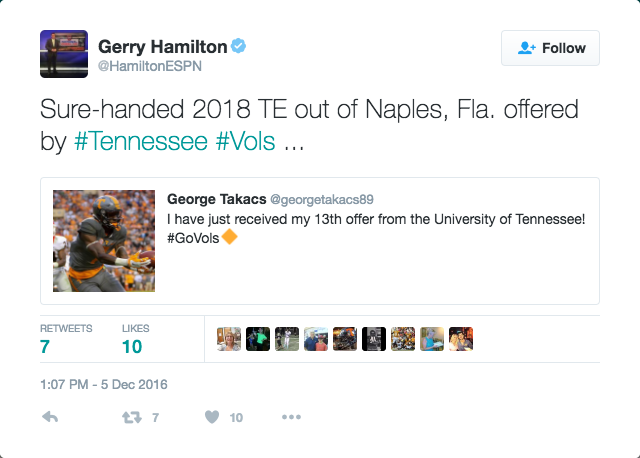This screenshot has height=458, width=640.
Task: Open Gerry Hamilton's profile avatar
Action: click(x=64, y=54)
